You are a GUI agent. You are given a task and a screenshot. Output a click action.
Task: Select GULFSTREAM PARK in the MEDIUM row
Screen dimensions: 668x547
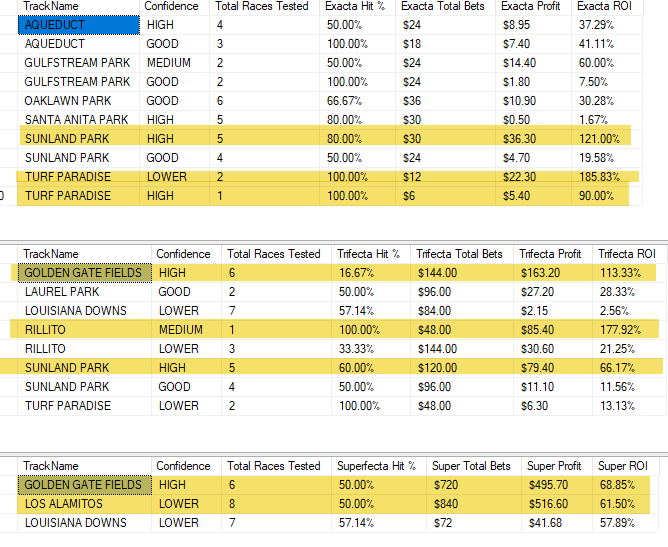[x=79, y=63]
